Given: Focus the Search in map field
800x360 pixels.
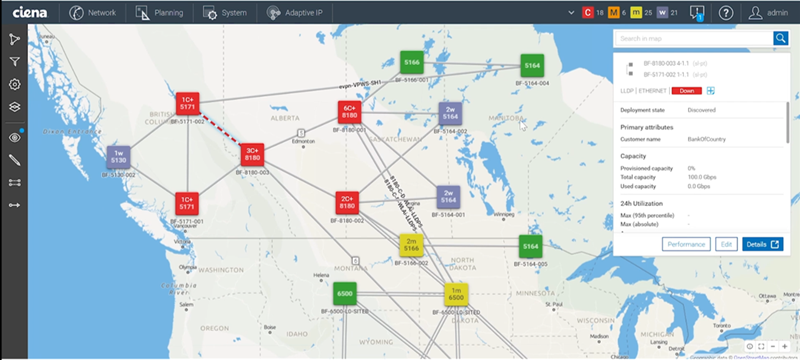Looking at the screenshot, I should pyautogui.click(x=694, y=38).
